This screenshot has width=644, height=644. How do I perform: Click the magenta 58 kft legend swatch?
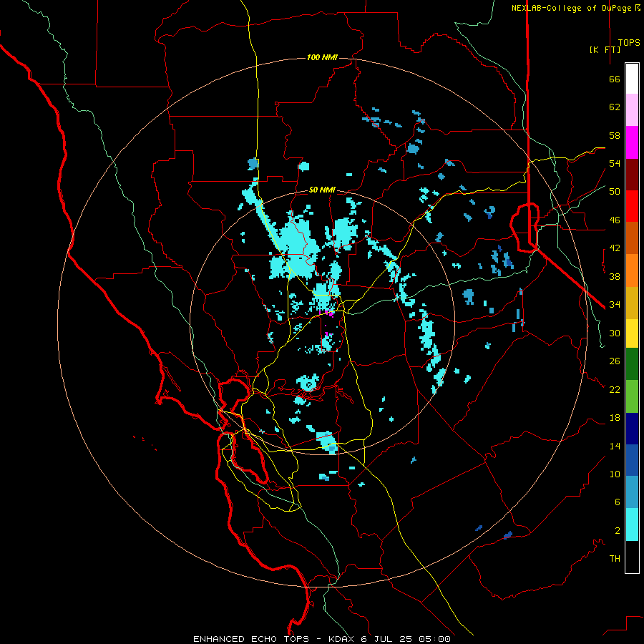coord(632,142)
